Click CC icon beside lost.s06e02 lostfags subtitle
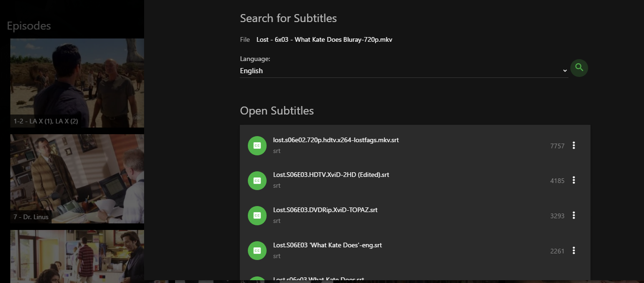 [x=257, y=145]
